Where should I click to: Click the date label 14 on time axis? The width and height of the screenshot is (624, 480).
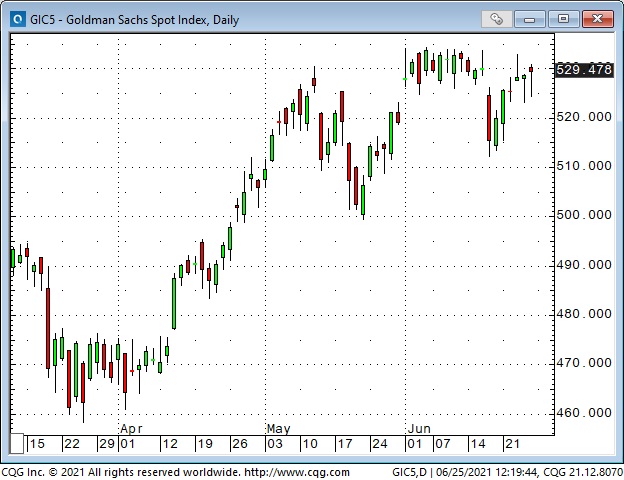tap(477, 444)
